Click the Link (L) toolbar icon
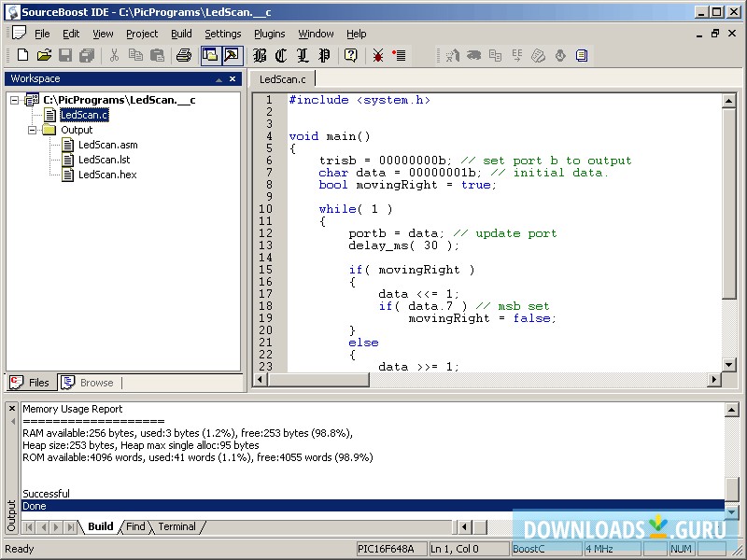The width and height of the screenshot is (747, 560). coord(302,55)
